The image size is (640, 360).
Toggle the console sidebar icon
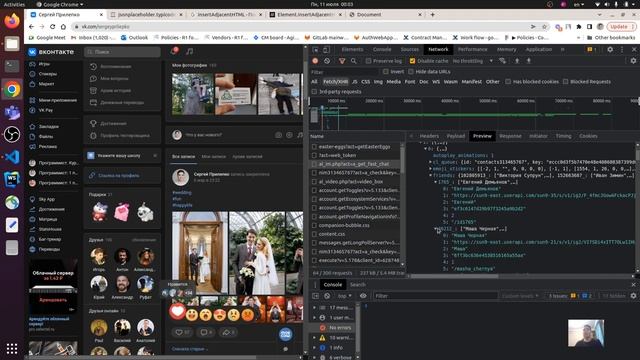316,296
